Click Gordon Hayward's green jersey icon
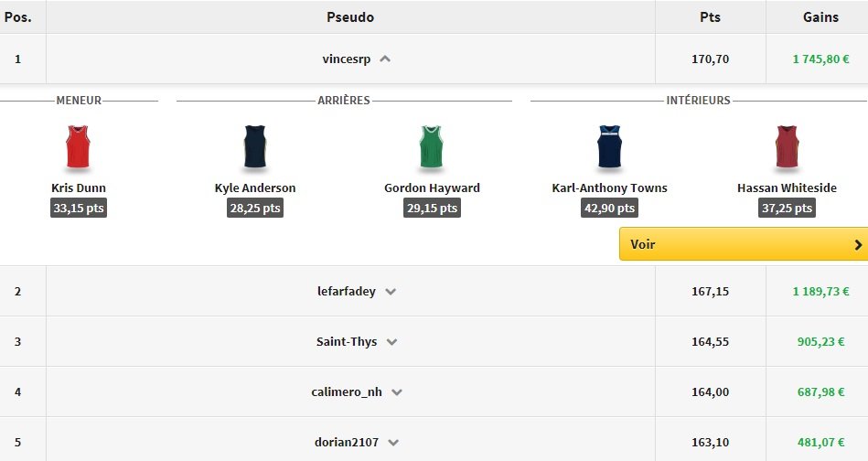Image resolution: width=868 pixels, height=461 pixels. click(x=432, y=147)
